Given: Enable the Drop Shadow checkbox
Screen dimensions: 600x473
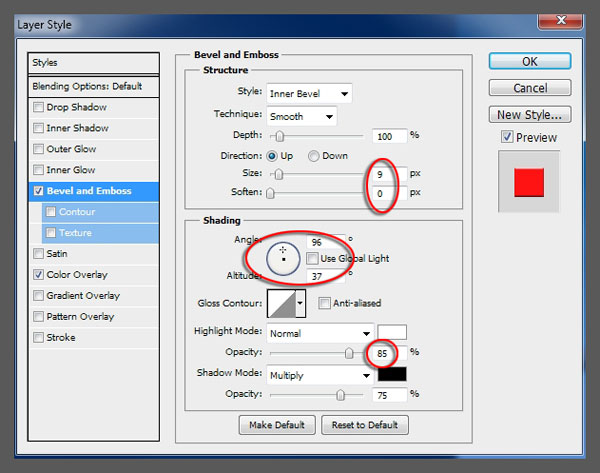Looking at the screenshot, I should (x=39, y=107).
